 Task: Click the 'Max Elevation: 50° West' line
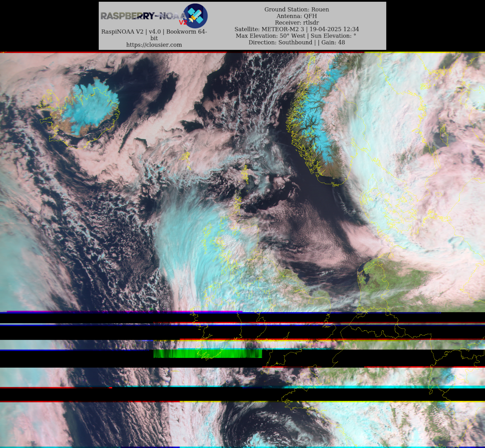[296, 36]
